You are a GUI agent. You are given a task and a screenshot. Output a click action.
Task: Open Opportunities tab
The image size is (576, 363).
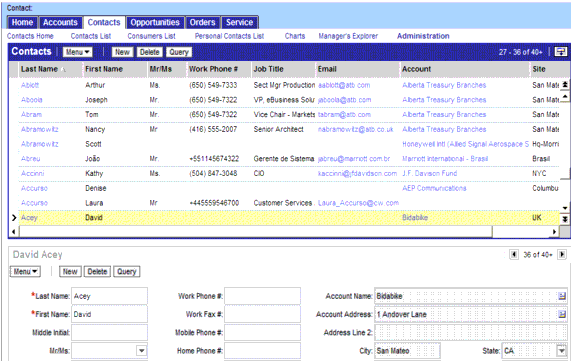(155, 22)
